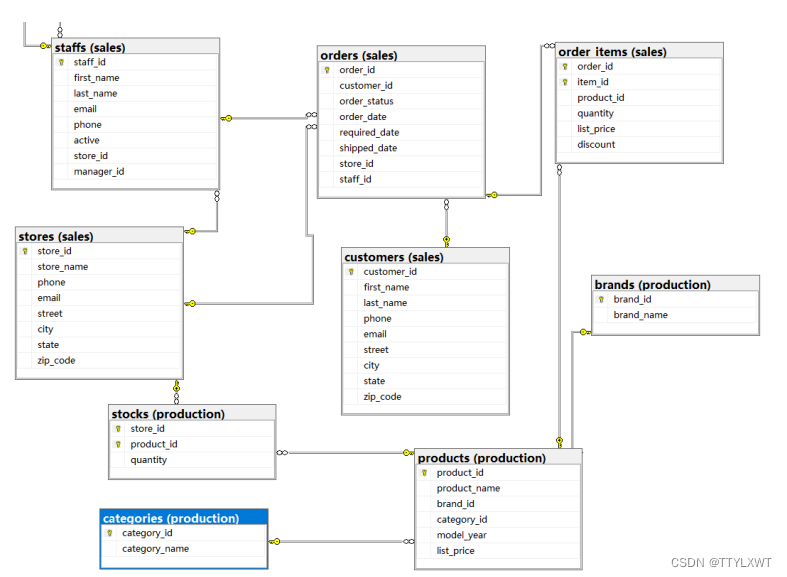
Task: Click the key endpoint linking stores to orders
Action: 190,304
